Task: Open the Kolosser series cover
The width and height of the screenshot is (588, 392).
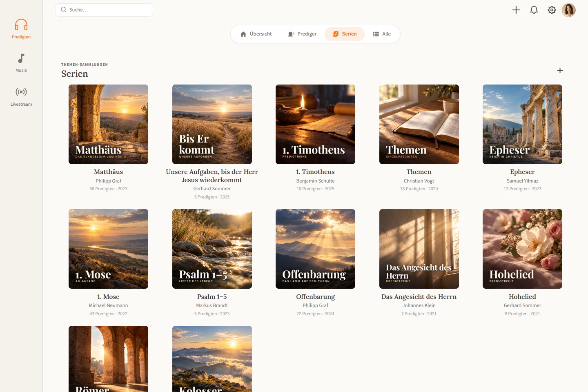Action: pyautogui.click(x=212, y=359)
